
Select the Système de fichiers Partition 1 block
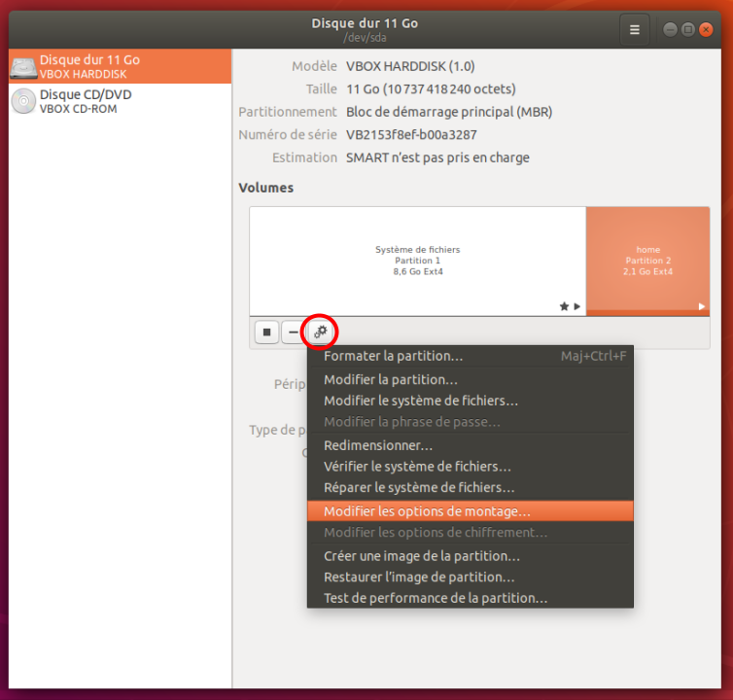tap(417, 261)
